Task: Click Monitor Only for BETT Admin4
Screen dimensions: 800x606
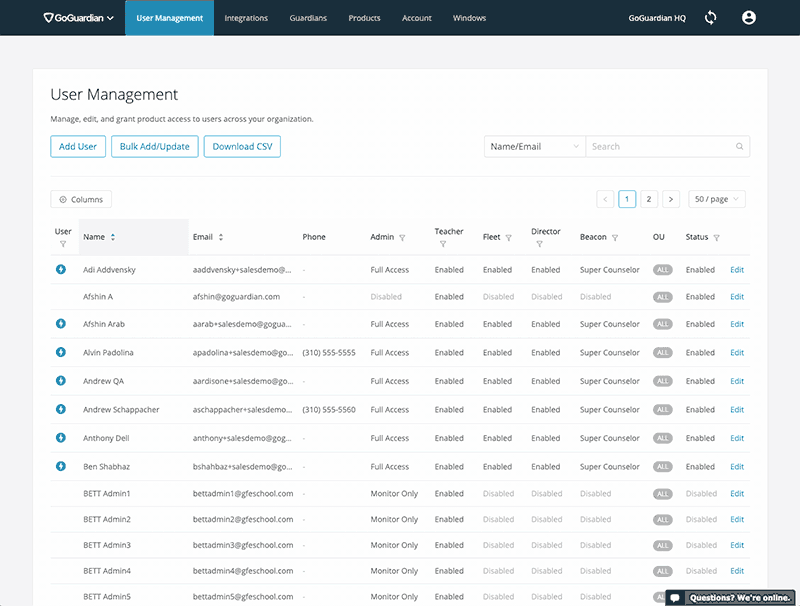Action: [394, 571]
